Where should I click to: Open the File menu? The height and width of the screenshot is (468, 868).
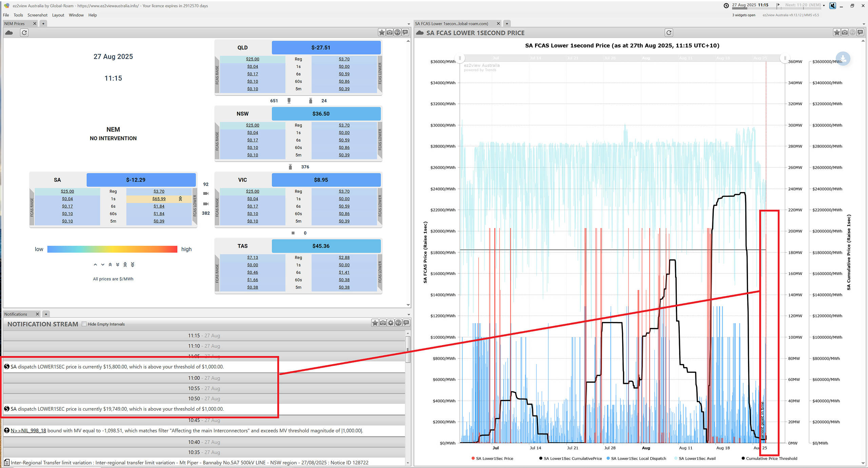click(6, 15)
